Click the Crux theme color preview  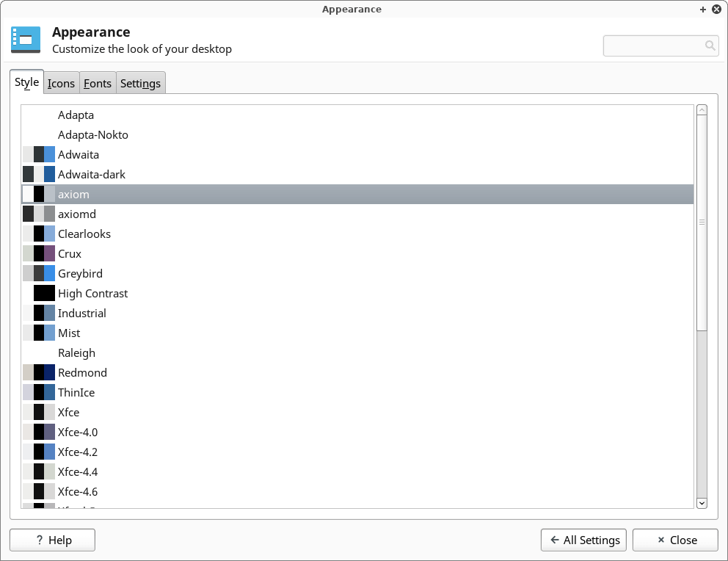pyautogui.click(x=39, y=253)
